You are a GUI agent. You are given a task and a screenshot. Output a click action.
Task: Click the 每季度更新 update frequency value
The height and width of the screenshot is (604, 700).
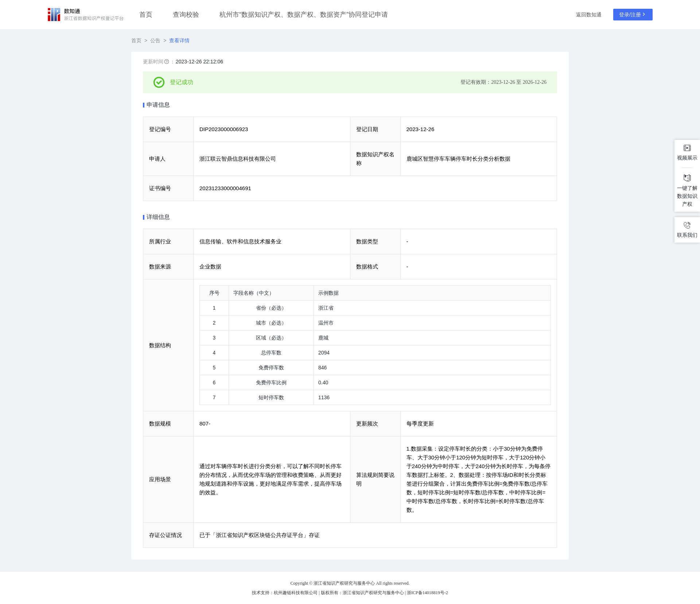[420, 424]
